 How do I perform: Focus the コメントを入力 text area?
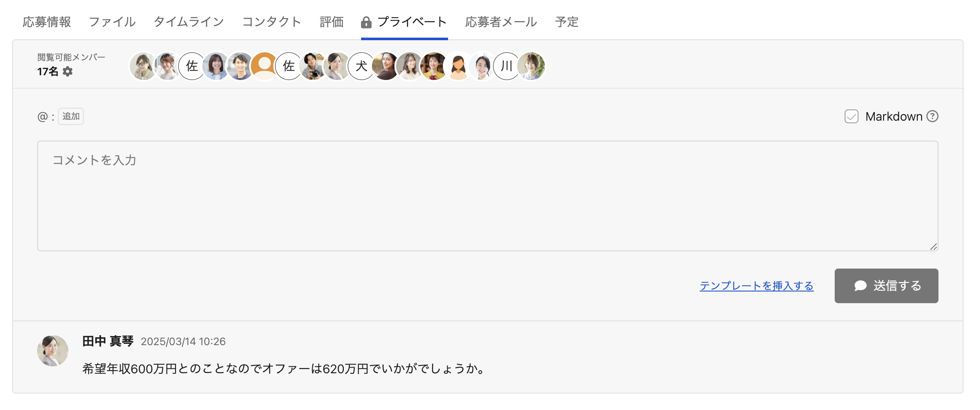click(x=487, y=196)
